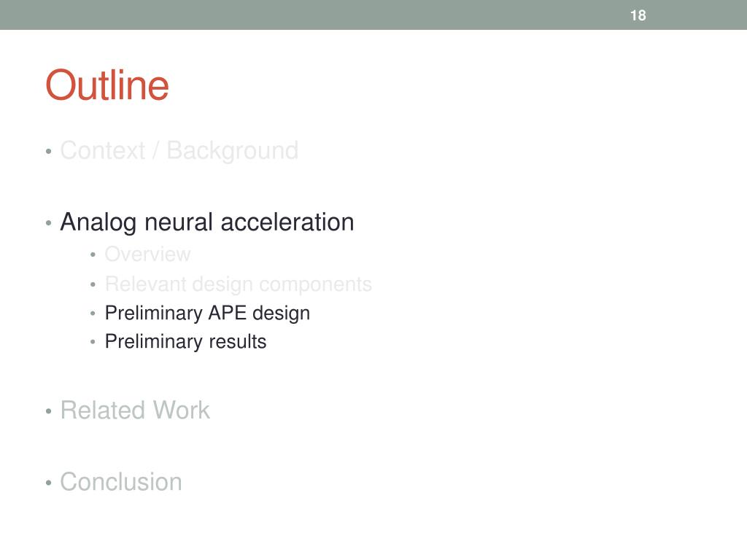The image size is (747, 560).
Task: Click Relevant design components text
Action: 239,284
